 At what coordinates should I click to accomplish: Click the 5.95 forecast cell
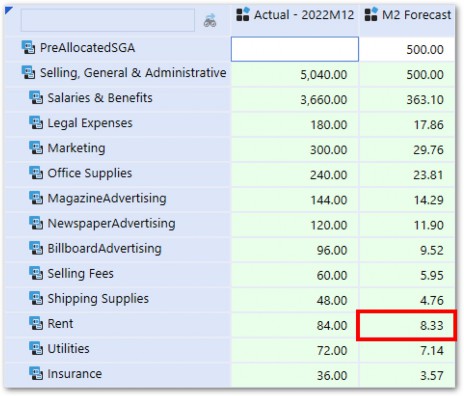[x=407, y=275]
